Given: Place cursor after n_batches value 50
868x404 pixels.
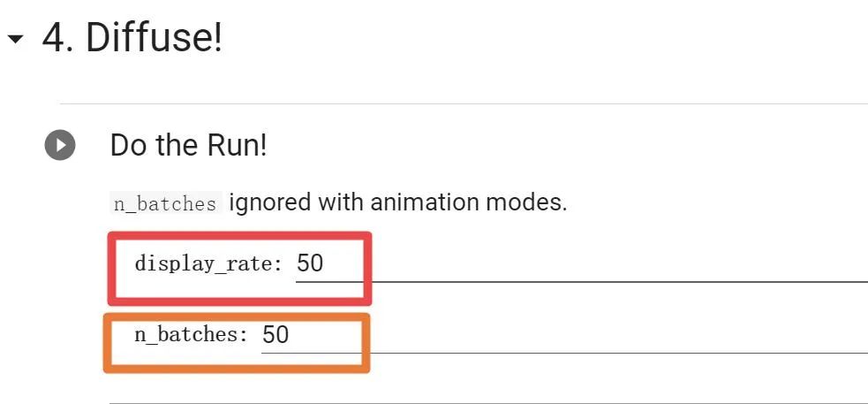Looking at the screenshot, I should [290, 335].
